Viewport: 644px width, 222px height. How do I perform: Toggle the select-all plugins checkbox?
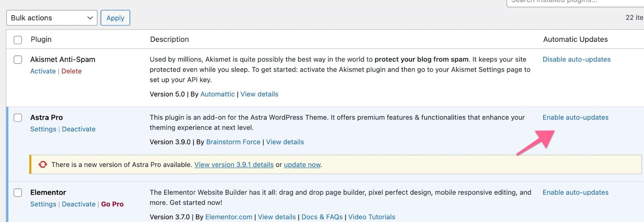(18, 40)
